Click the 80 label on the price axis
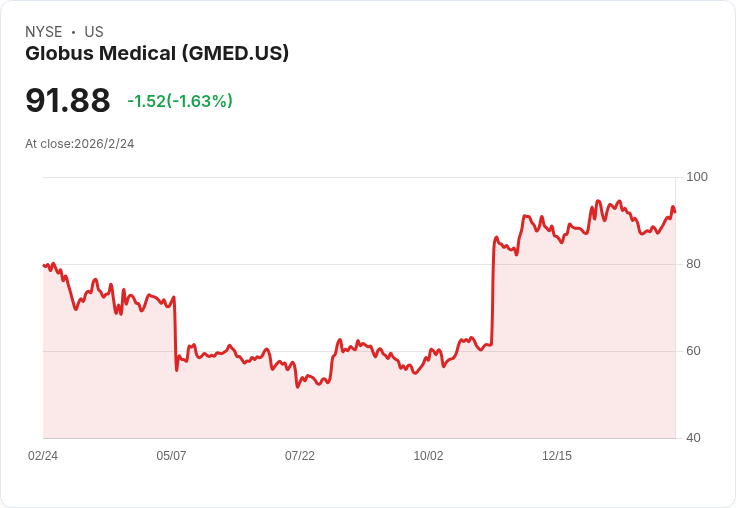Viewport: 736px width, 508px height. [x=693, y=264]
